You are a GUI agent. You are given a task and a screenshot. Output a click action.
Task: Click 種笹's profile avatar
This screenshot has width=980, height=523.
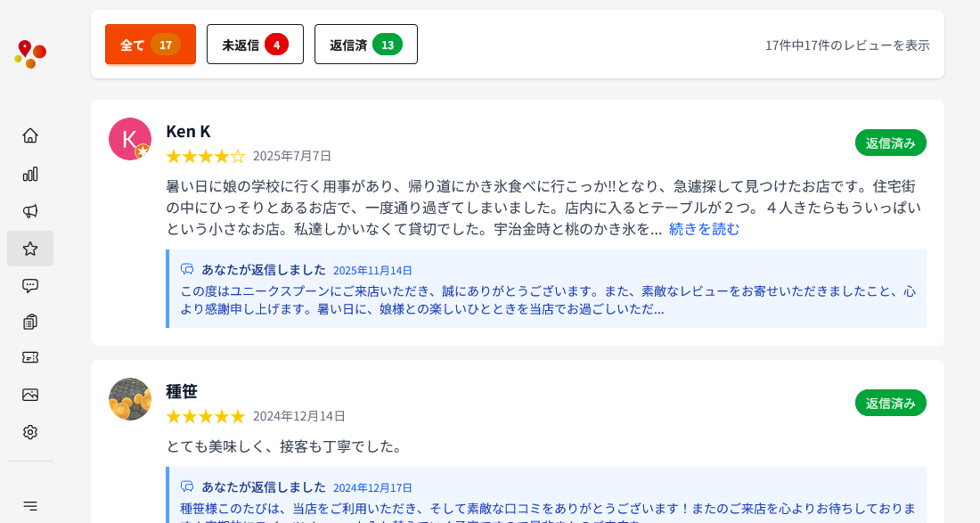pos(130,399)
